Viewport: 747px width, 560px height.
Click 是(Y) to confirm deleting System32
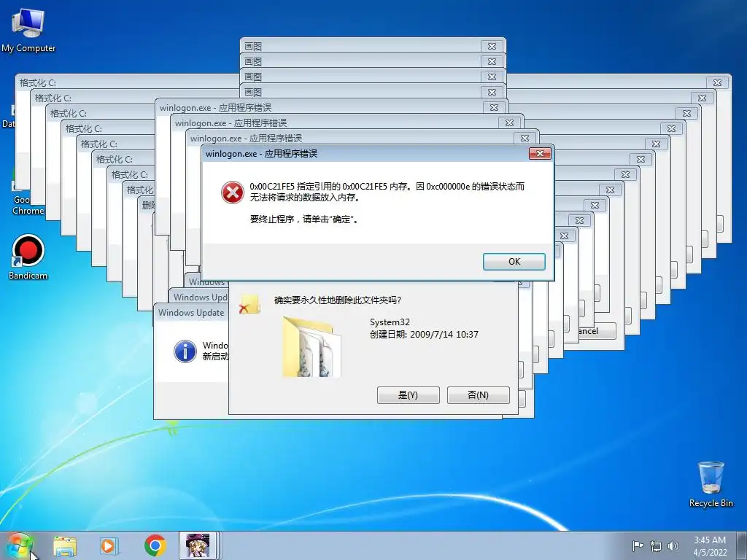click(409, 394)
